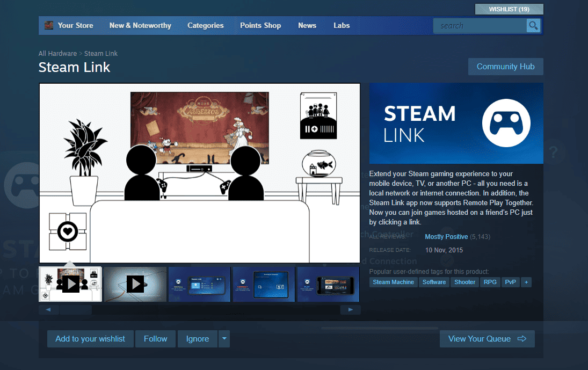Click Add to your wishlist
This screenshot has width=588, height=370.
pos(90,339)
